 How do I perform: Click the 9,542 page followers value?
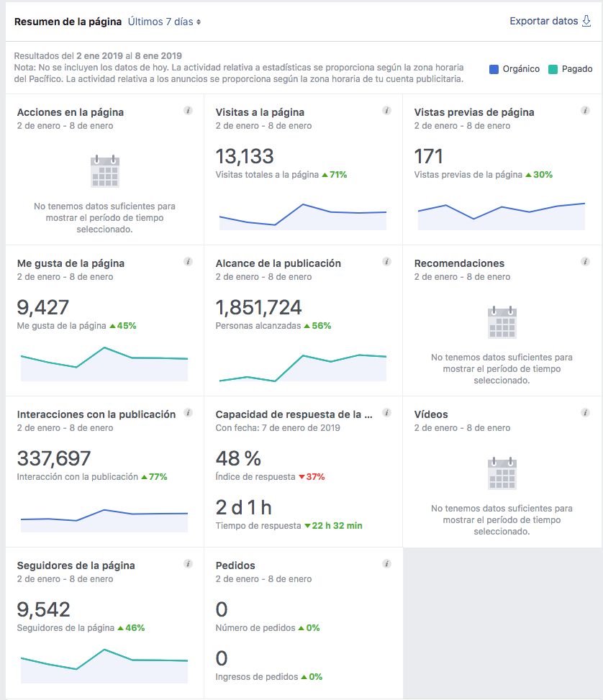pyautogui.click(x=44, y=610)
